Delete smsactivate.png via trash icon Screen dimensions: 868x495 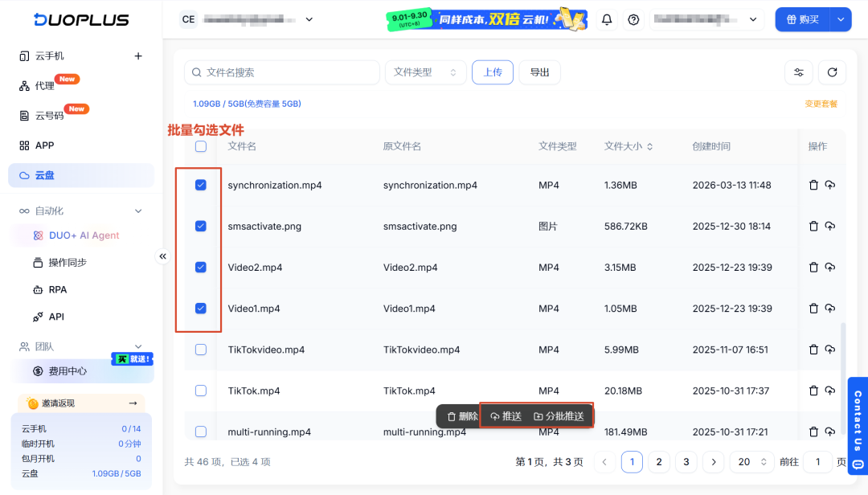click(813, 226)
